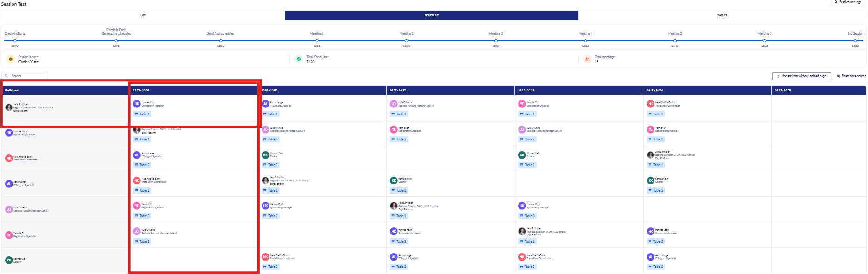
Task: Click the green checkmark Total Check-ins icon
Action: (x=299, y=59)
